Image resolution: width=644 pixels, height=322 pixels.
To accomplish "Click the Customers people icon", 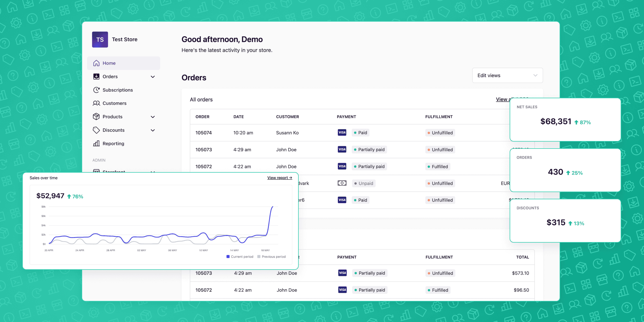I will 96,103.
